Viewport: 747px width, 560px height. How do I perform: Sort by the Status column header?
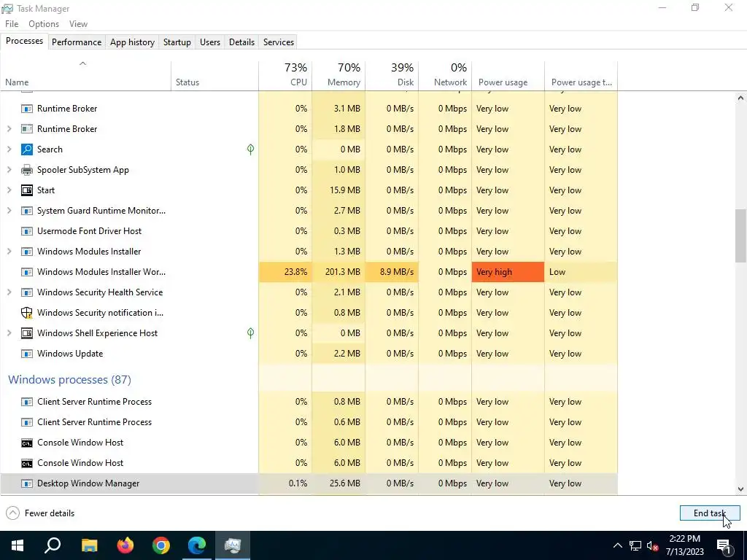click(x=215, y=76)
